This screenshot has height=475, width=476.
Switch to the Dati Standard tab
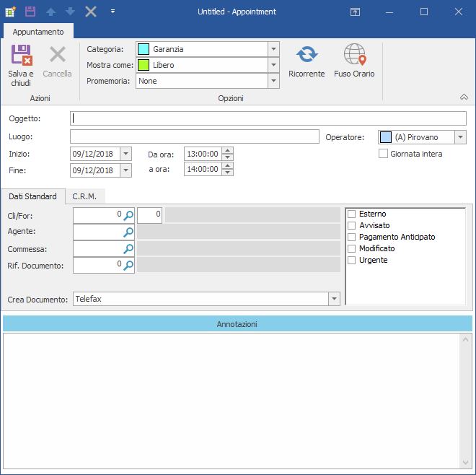[32, 196]
